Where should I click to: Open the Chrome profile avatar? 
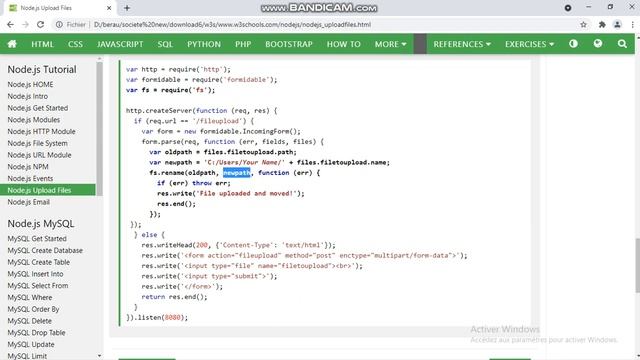[x=617, y=24]
